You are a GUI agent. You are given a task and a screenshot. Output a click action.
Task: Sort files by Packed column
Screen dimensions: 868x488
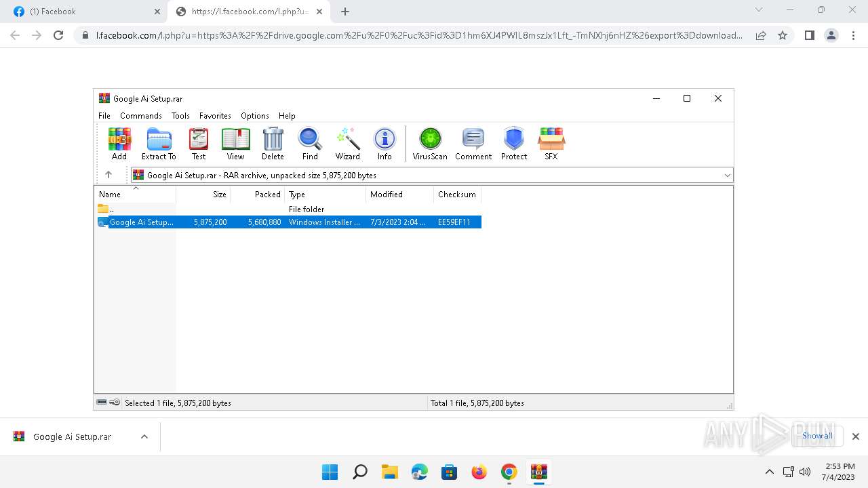(x=258, y=195)
